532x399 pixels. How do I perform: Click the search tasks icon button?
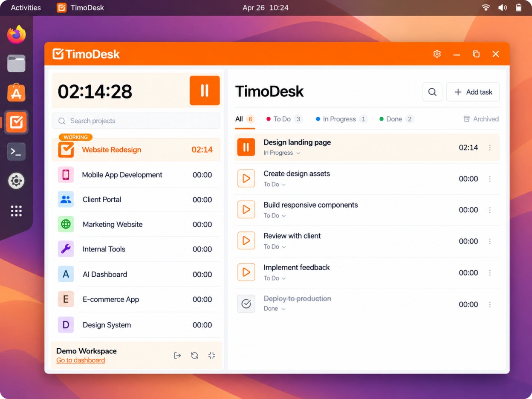(432, 92)
